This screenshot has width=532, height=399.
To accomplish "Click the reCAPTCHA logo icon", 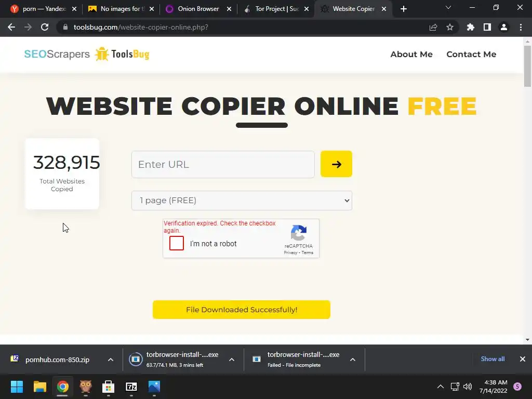I will click(x=299, y=233).
